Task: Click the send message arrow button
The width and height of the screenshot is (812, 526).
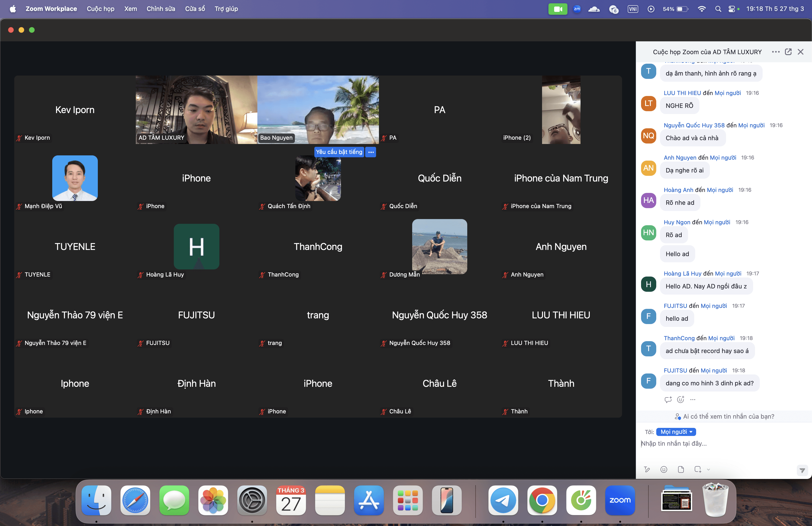Action: point(802,470)
